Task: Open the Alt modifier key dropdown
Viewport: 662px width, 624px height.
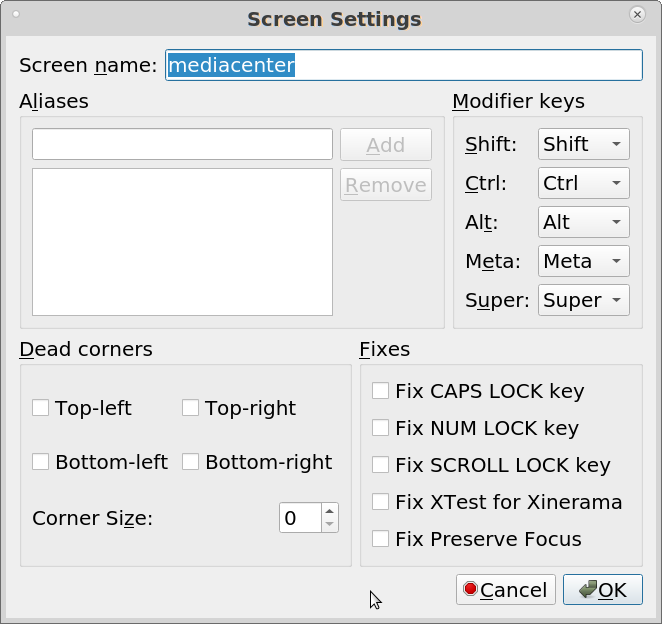Action: coord(583,222)
